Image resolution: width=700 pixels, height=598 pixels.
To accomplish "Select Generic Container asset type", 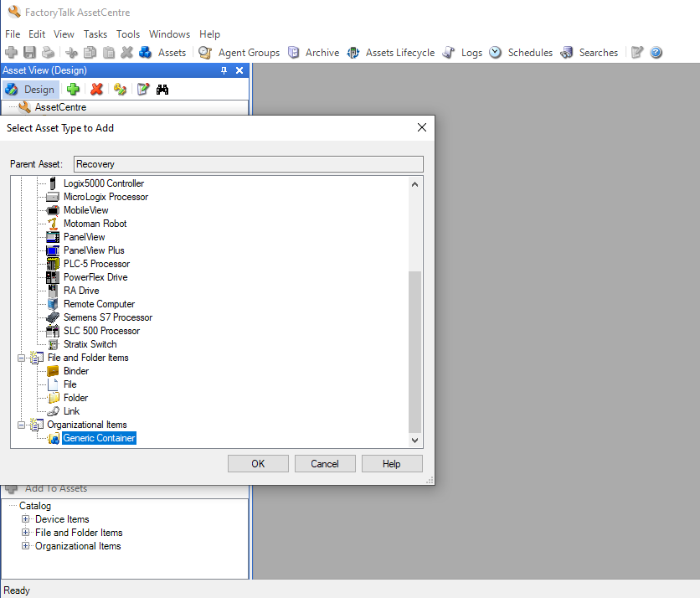I will [99, 438].
